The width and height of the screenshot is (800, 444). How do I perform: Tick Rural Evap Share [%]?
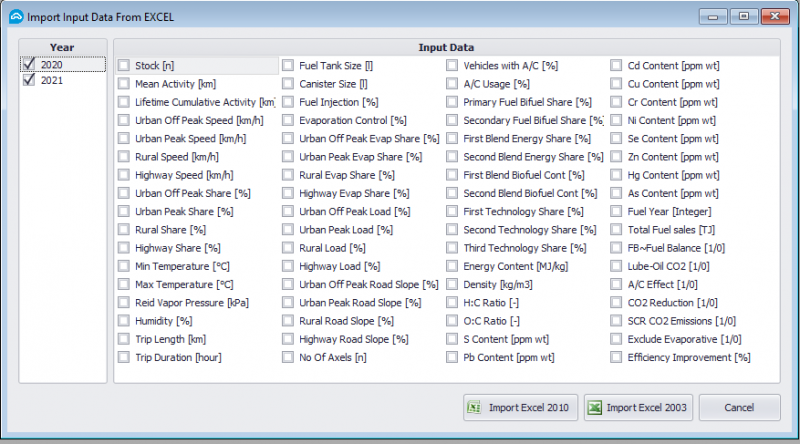tap(288, 175)
